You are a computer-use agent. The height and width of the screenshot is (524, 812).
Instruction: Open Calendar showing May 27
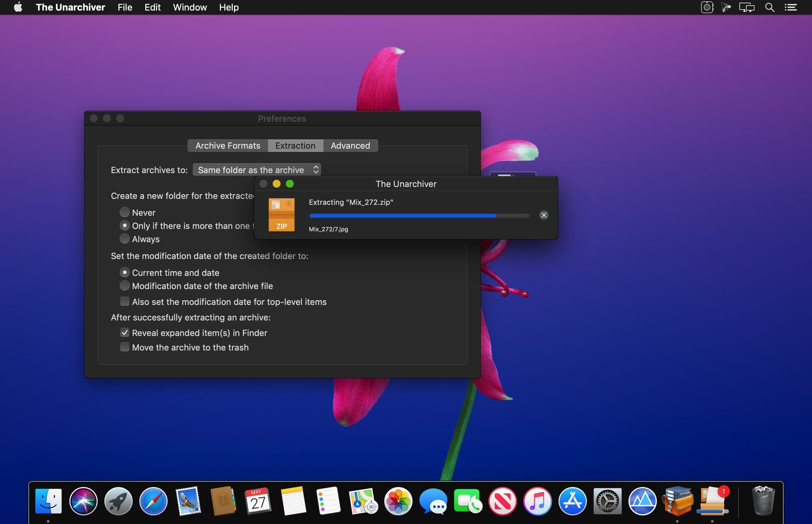258,501
